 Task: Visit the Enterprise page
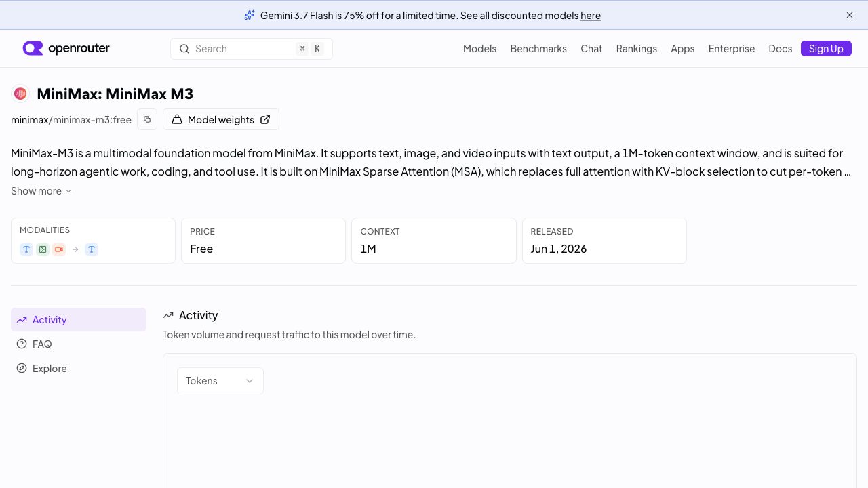(732, 49)
